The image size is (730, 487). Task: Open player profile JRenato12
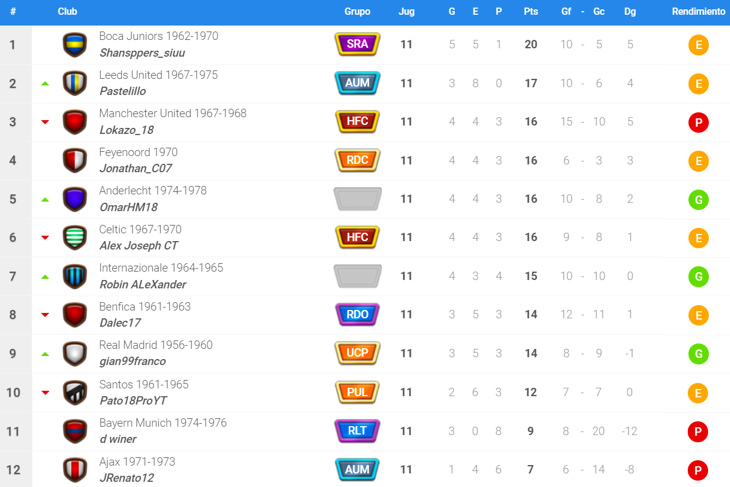[128, 477]
